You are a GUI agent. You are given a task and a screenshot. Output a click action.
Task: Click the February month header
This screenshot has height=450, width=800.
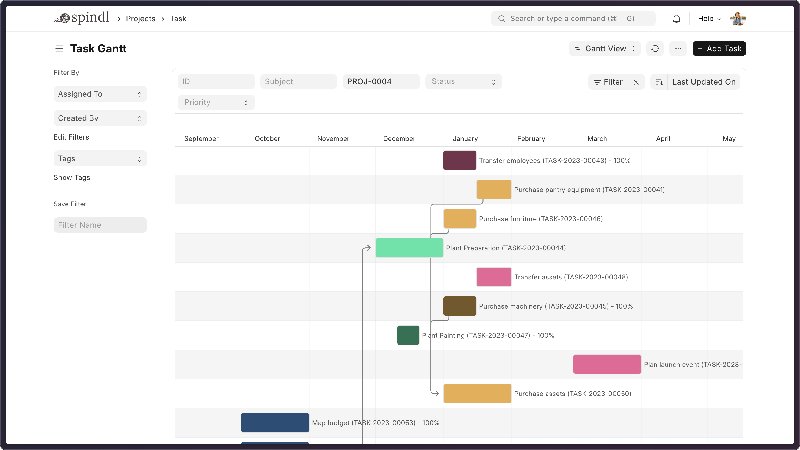coord(531,138)
